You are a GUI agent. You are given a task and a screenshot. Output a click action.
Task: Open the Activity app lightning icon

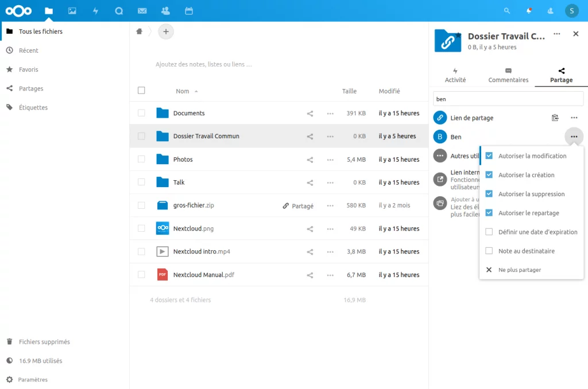coord(96,11)
